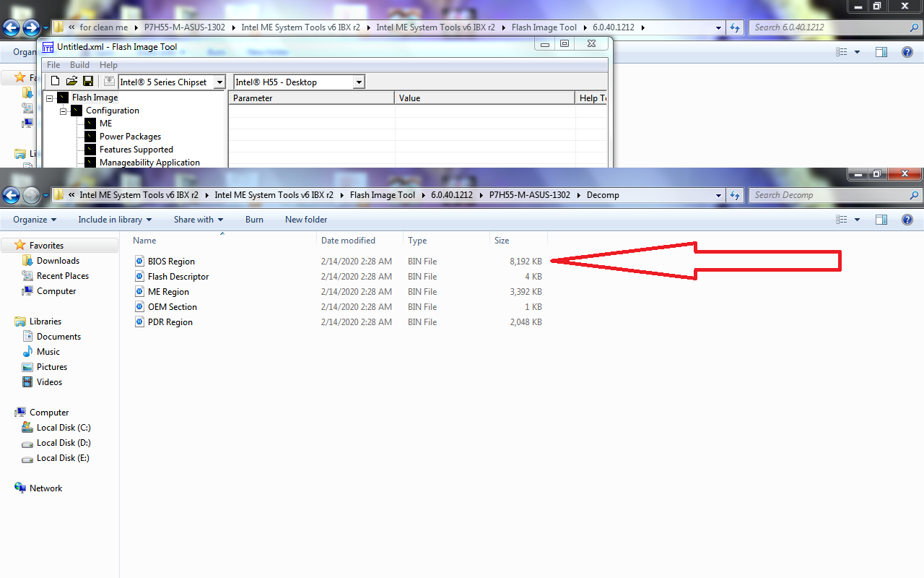
Task: Click the PDR Region file icon
Action: click(140, 322)
